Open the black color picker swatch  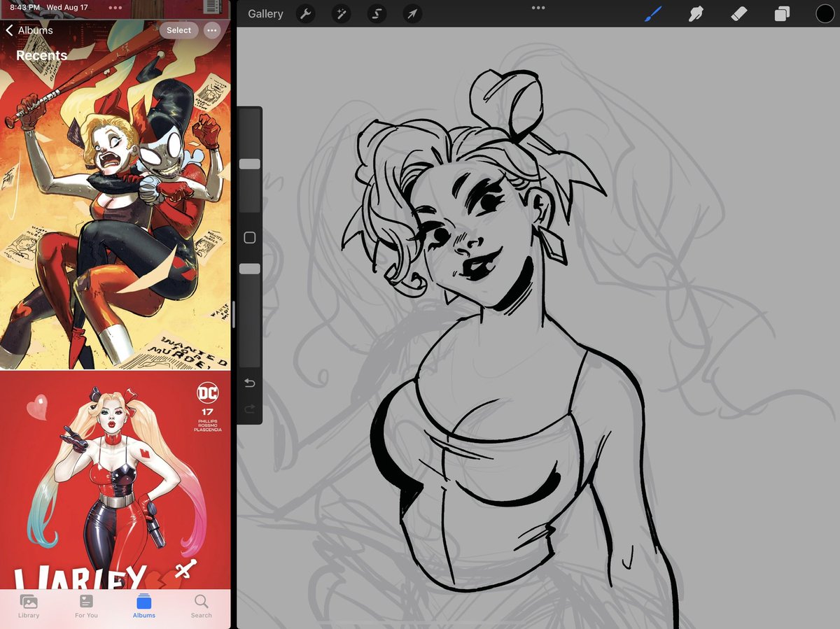825,13
